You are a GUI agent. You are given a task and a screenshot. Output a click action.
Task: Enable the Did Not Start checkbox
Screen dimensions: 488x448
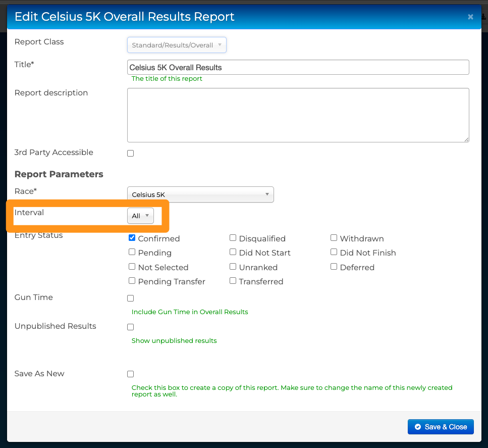pos(233,252)
